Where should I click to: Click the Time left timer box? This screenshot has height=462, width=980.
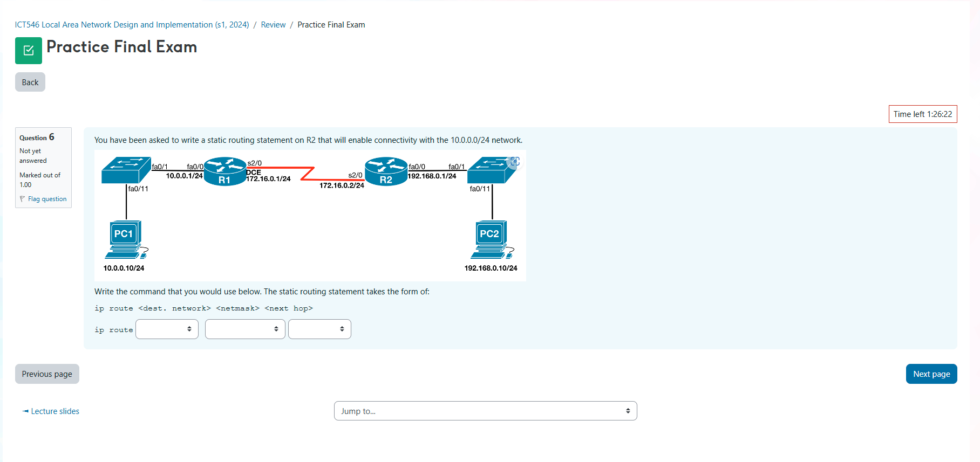923,114
